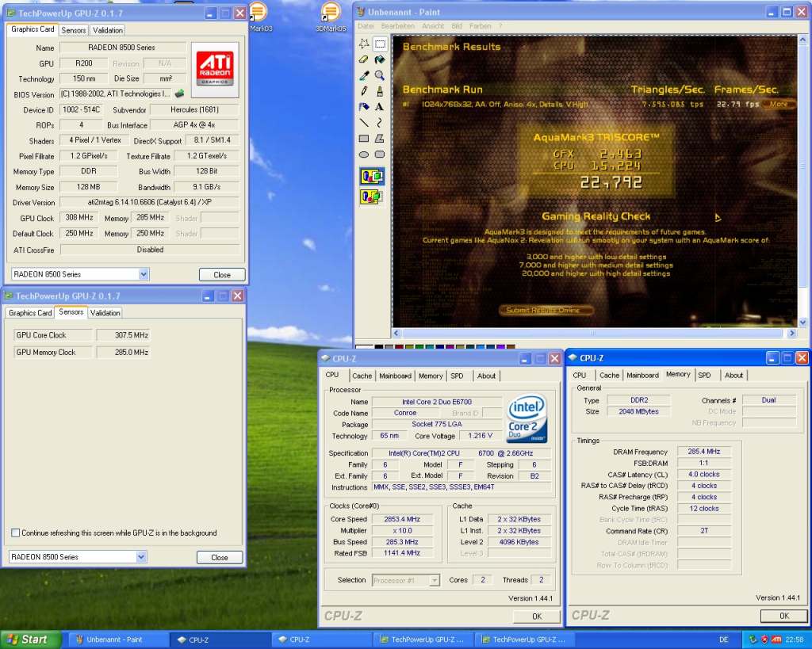Click first CPU-Z taskbar button

tap(221, 639)
